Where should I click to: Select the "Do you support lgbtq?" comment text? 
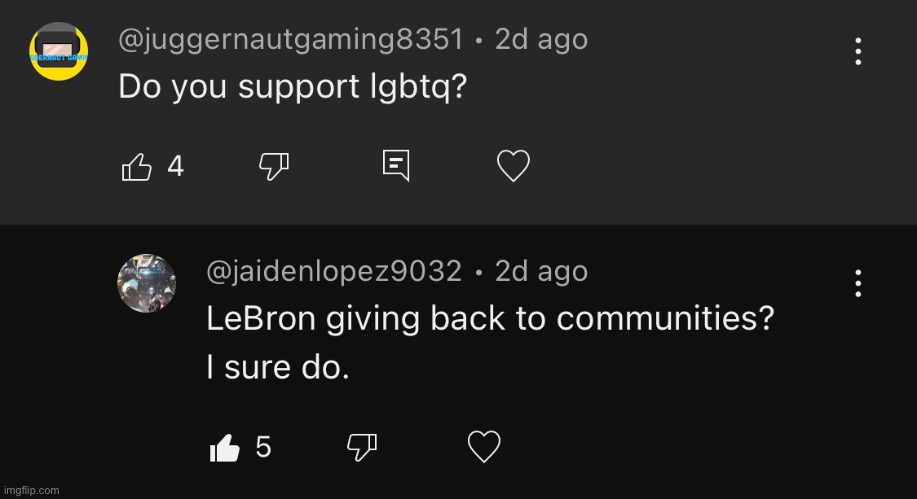[x=292, y=87]
